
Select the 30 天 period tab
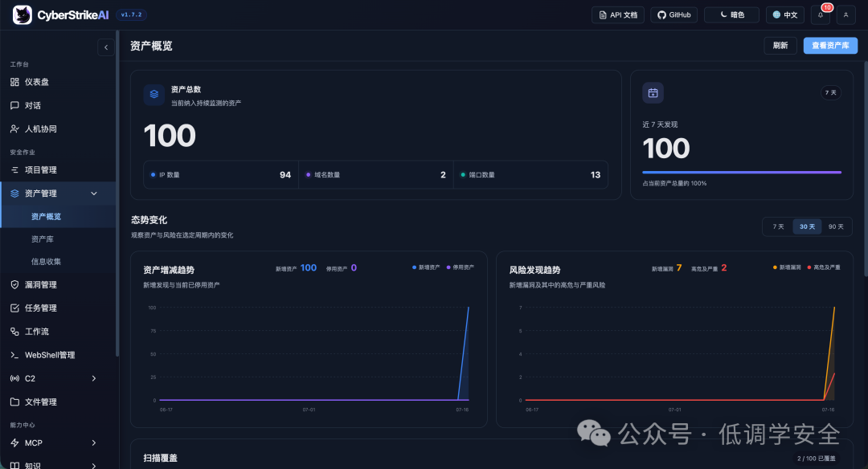pos(807,226)
